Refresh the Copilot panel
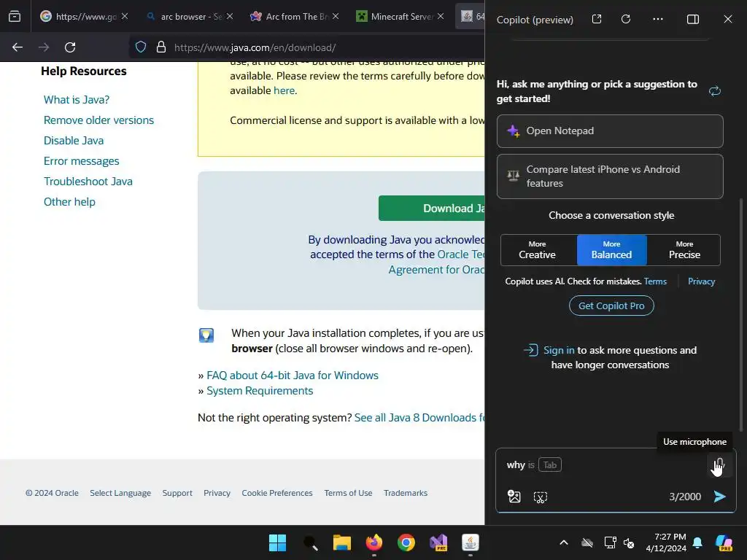 [x=626, y=19]
